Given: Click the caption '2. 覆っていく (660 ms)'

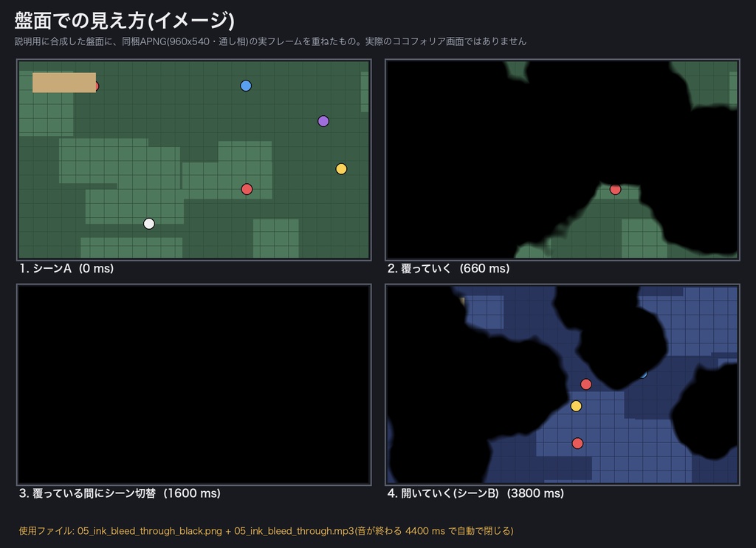Looking at the screenshot, I should (448, 268).
